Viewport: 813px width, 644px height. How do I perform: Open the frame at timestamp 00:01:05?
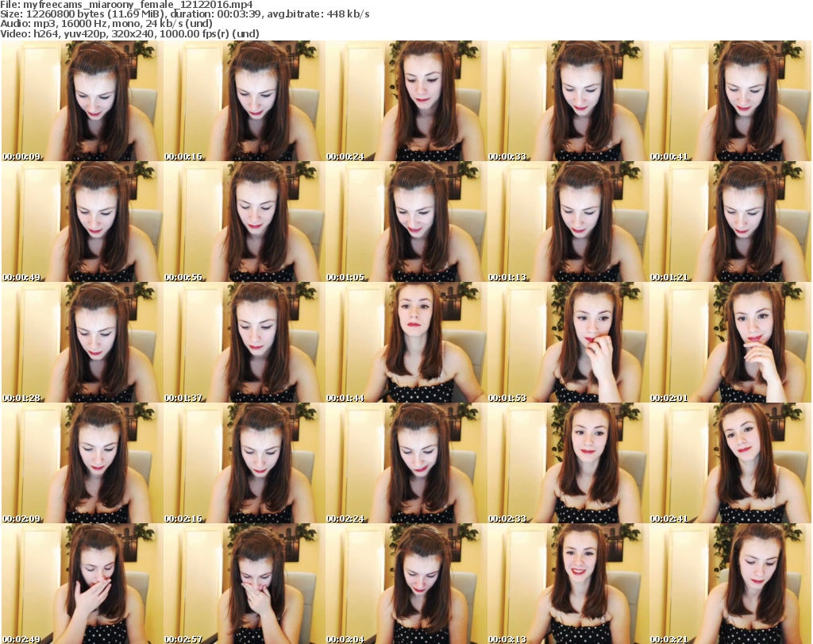tap(406, 222)
